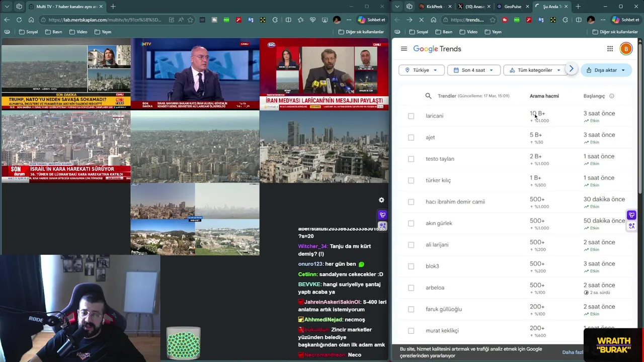The image size is (644, 362).
Task: Open the Dışa aktar export dropdown
Action: click(606, 70)
